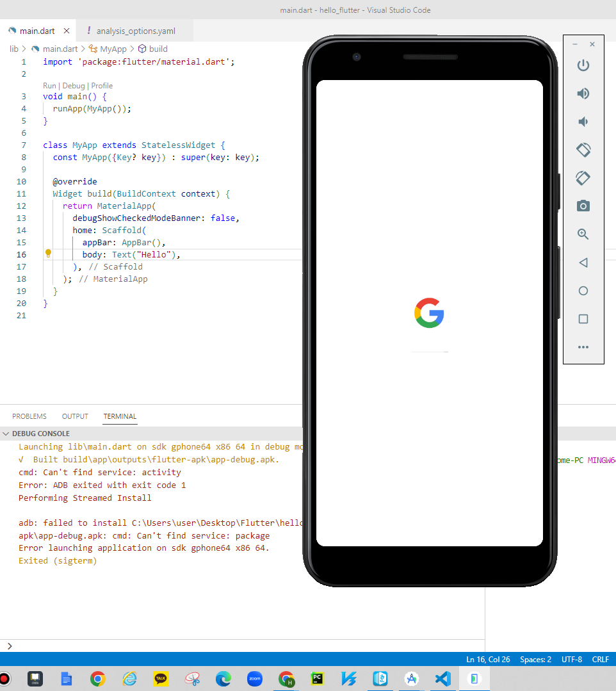616x691 pixels.
Task: Rotate emulator right using lower rotate icon
Action: tap(583, 178)
